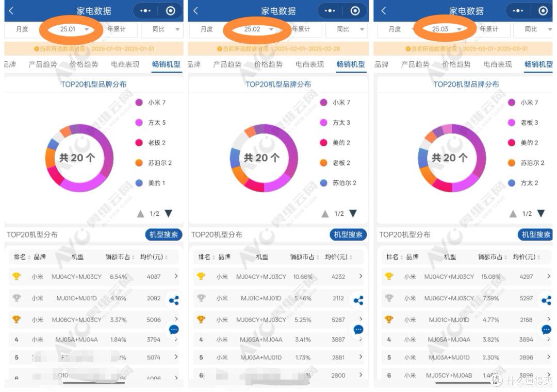The height and width of the screenshot is (392, 557).
Task: Tap the 机型搜索 button on the 25.03 screen
Action: coord(535,234)
